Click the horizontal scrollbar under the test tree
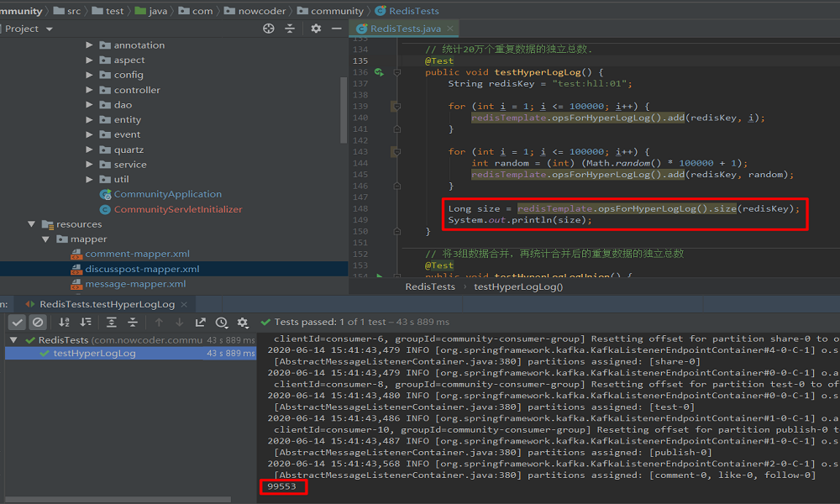840x504 pixels. click(118, 500)
